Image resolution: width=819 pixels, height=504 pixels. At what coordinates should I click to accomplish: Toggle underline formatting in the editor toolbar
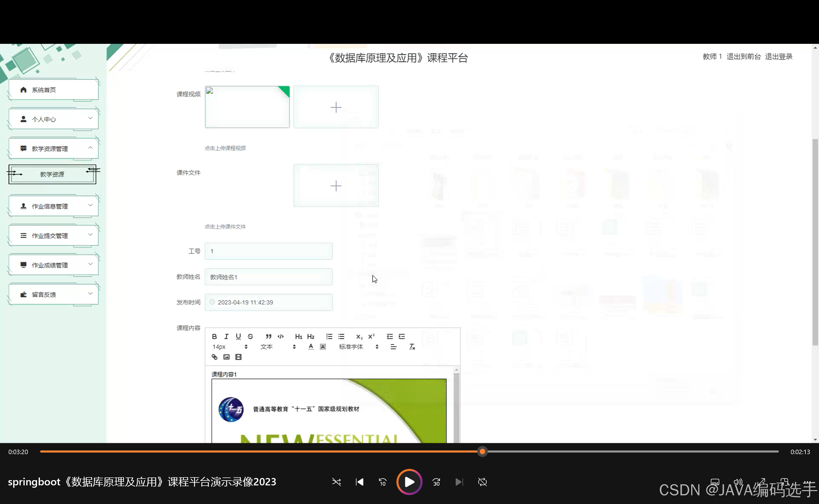tap(238, 336)
